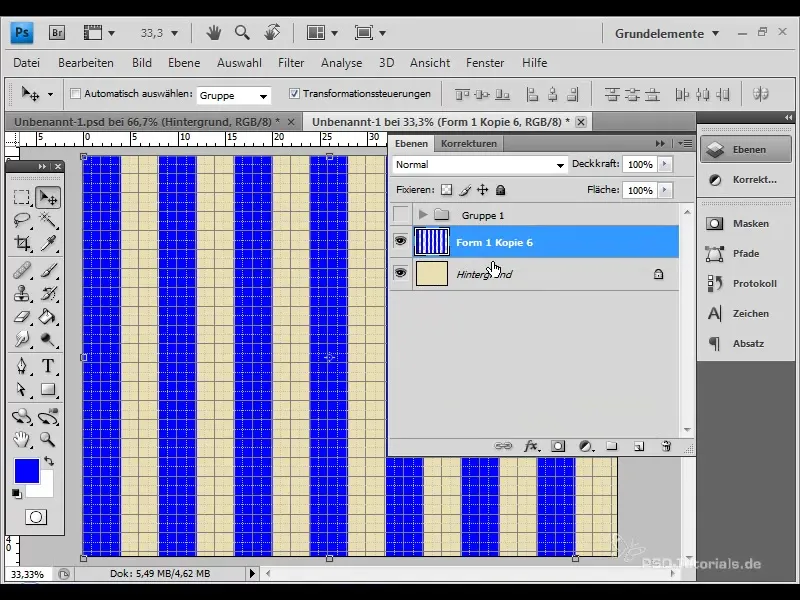Click the link layers icon
The image size is (800, 600).
pyautogui.click(x=503, y=446)
